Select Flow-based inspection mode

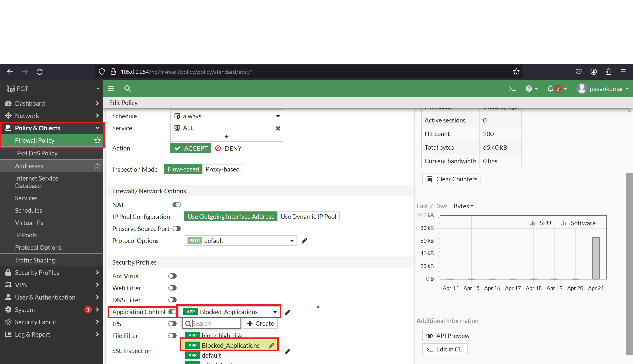[183, 169]
